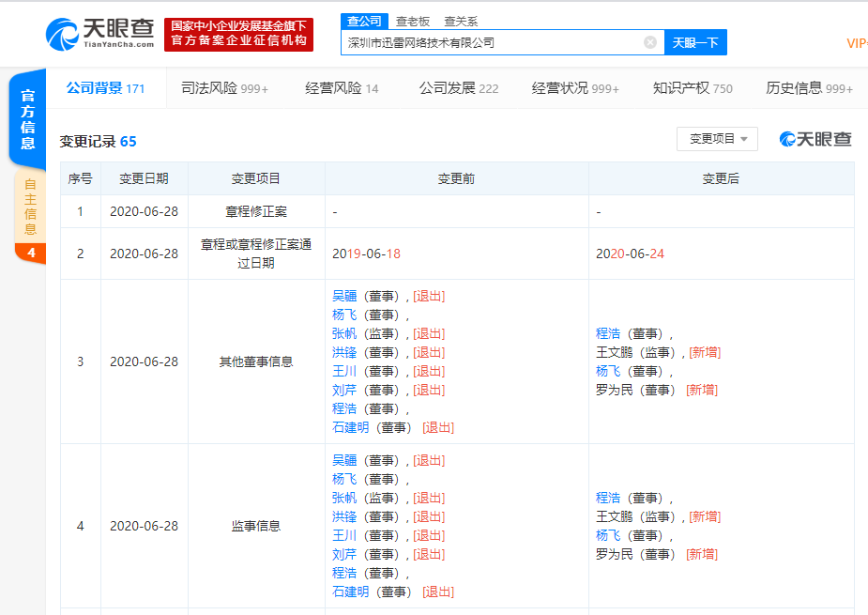
Task: Click the 变更记录 65 section heading
Action: pos(98,141)
